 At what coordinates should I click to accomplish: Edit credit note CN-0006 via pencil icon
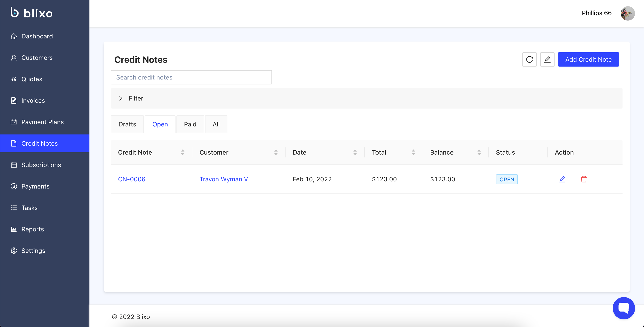(562, 179)
